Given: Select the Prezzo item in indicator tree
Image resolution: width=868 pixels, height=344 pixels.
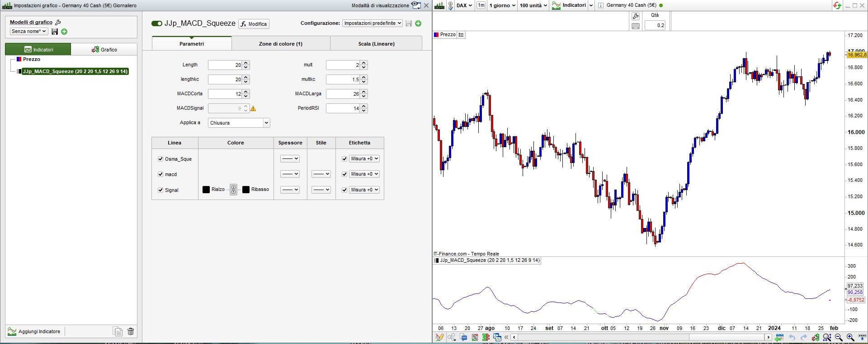Looking at the screenshot, I should (x=32, y=59).
